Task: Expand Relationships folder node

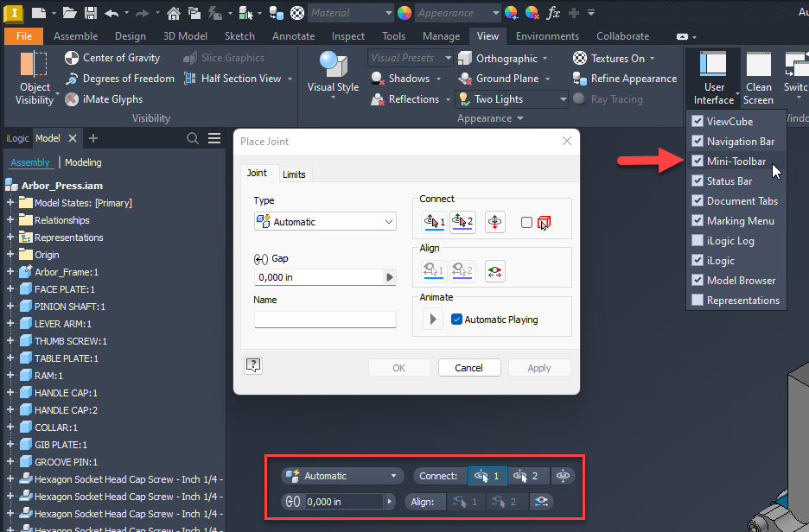Action: (x=10, y=220)
